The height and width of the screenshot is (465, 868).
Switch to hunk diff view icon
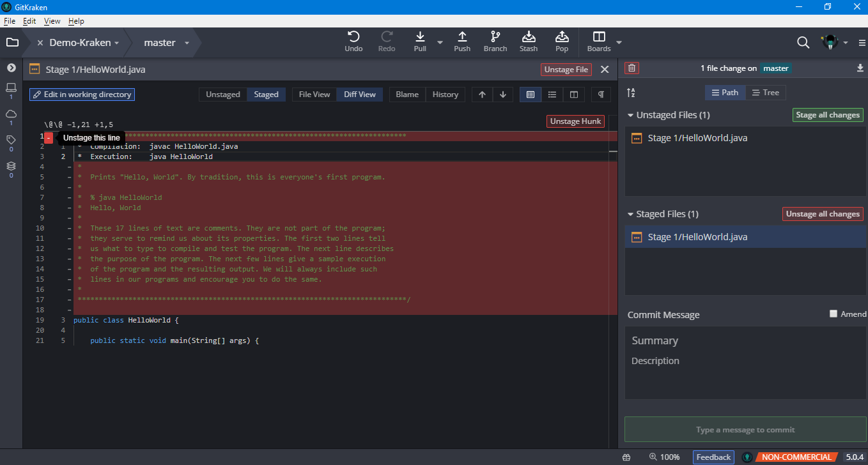(x=530, y=95)
